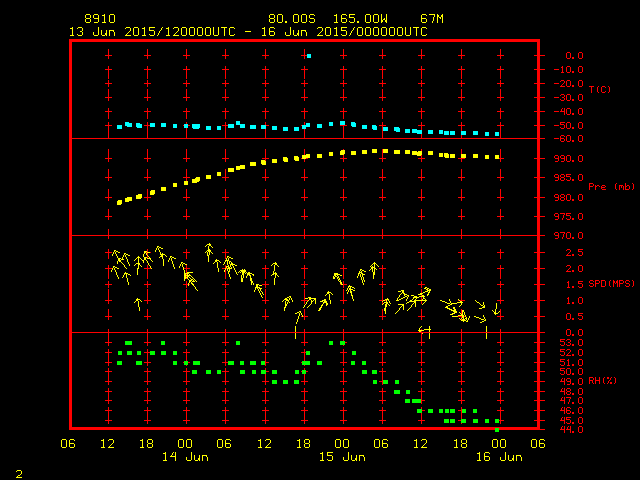640x480 pixels.
Task: Click the 52.0 humidity tick value
Action: [571, 353]
